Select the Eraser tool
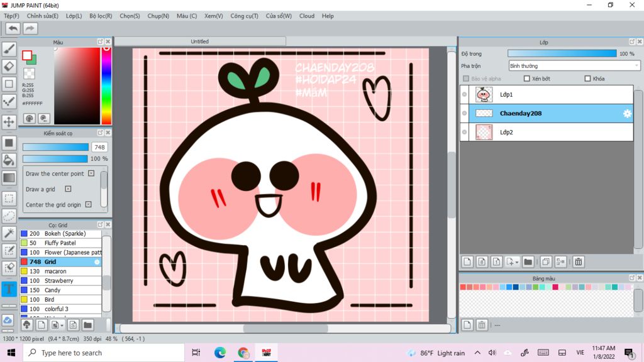This screenshot has width=644, height=362. click(x=9, y=66)
